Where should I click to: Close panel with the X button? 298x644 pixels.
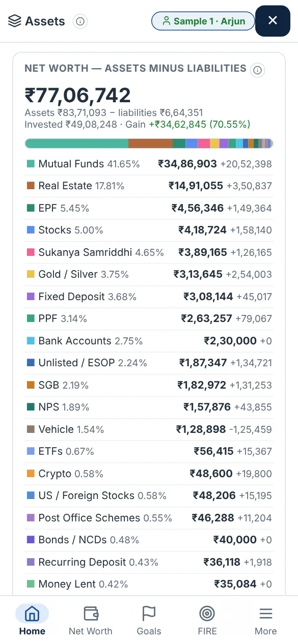pos(273,20)
